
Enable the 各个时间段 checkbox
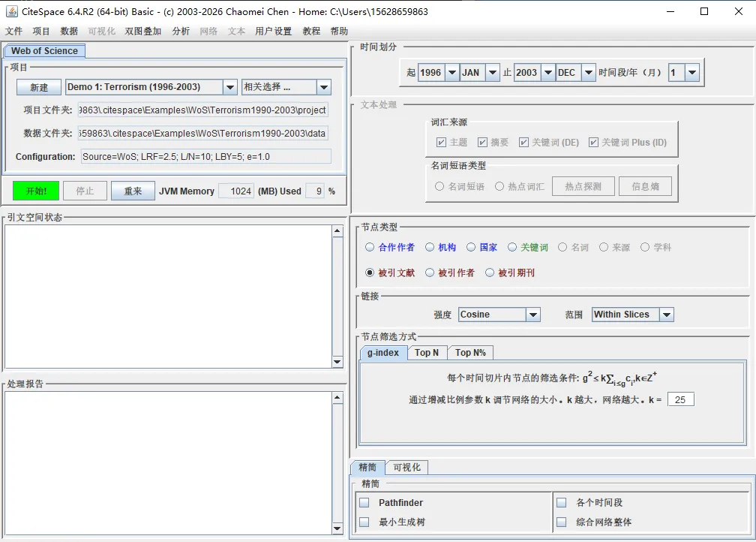point(561,503)
